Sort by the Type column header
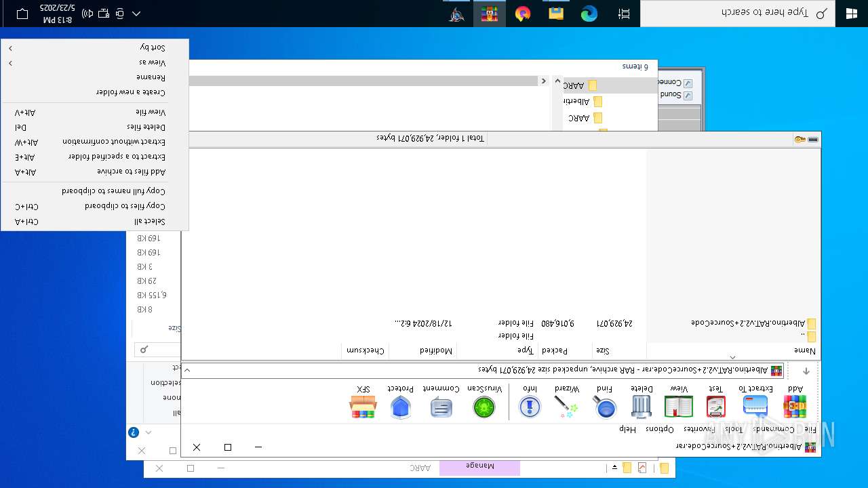Screen dimensions: 868x488 click(x=497, y=350)
